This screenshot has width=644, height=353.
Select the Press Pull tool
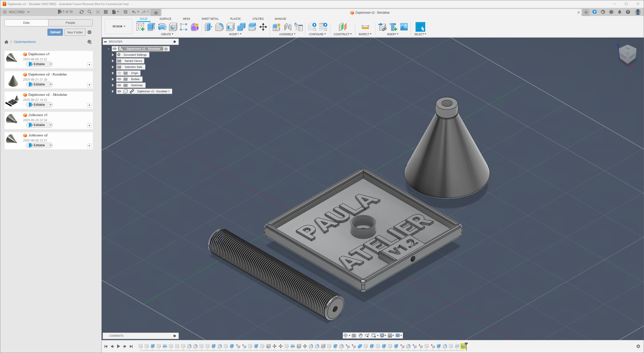click(208, 27)
